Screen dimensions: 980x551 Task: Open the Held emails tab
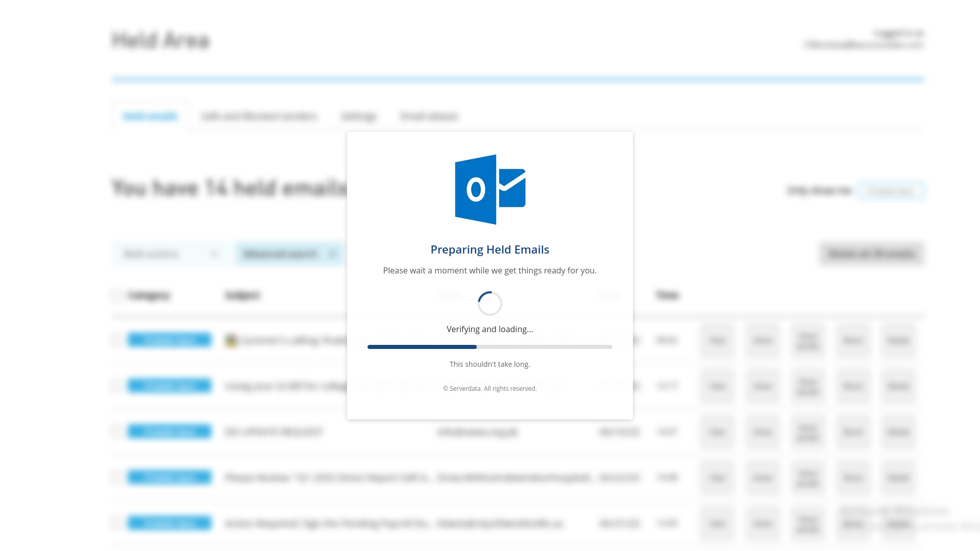point(150,116)
